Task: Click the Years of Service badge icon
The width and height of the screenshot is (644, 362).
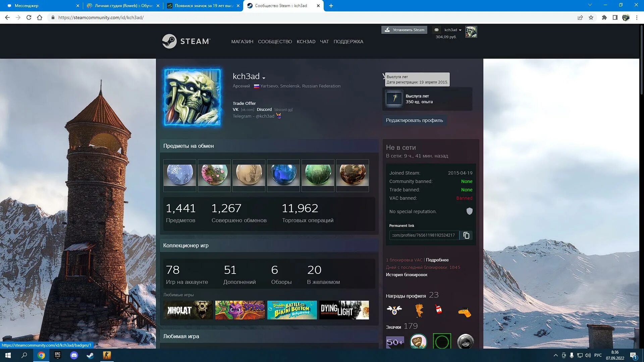Action: point(394,99)
